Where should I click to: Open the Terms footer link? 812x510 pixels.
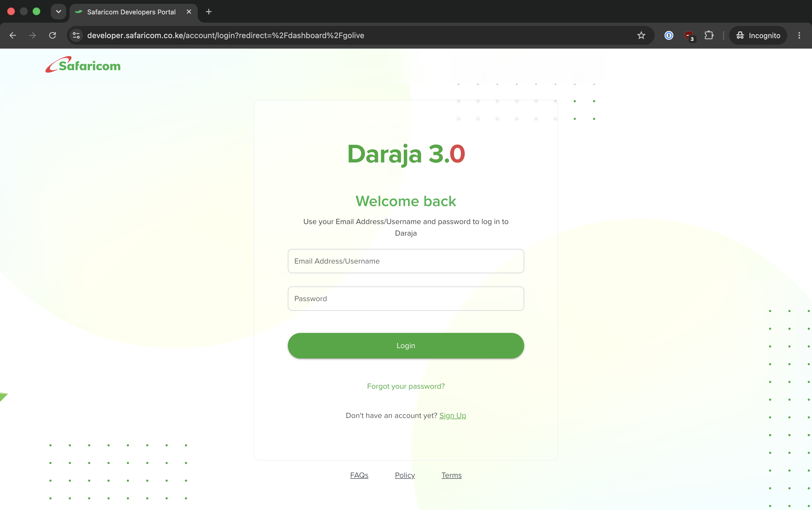click(451, 475)
